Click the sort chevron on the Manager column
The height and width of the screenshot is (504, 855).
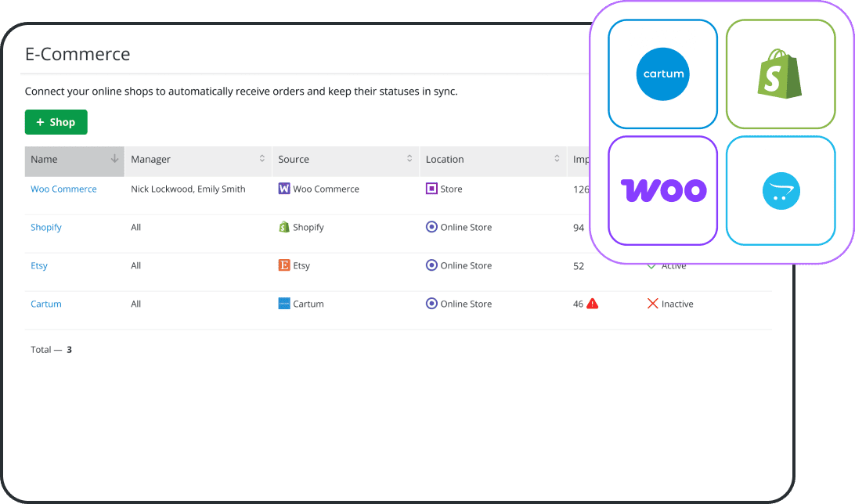point(262,159)
